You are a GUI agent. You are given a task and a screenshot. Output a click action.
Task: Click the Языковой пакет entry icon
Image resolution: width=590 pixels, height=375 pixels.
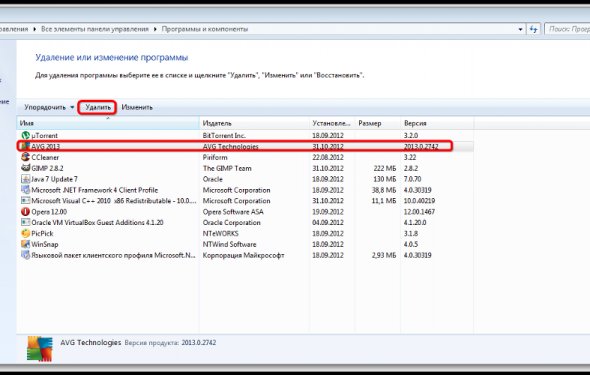25,255
